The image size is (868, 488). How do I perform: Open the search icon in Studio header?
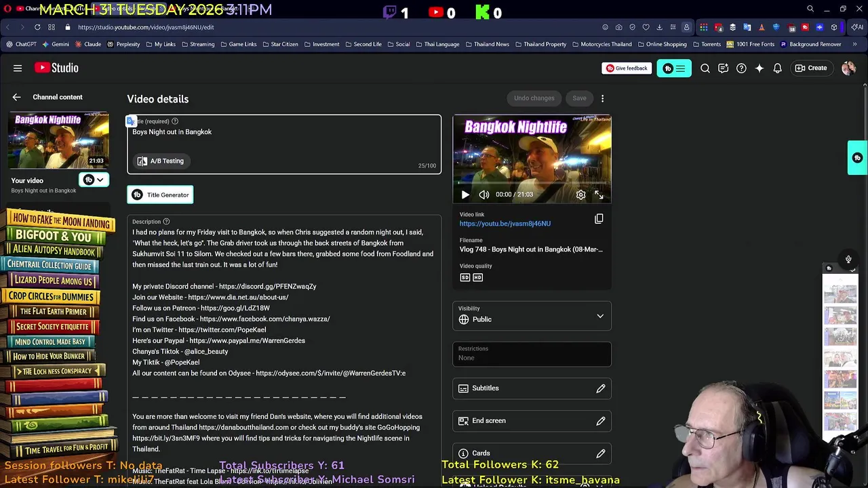(705, 68)
